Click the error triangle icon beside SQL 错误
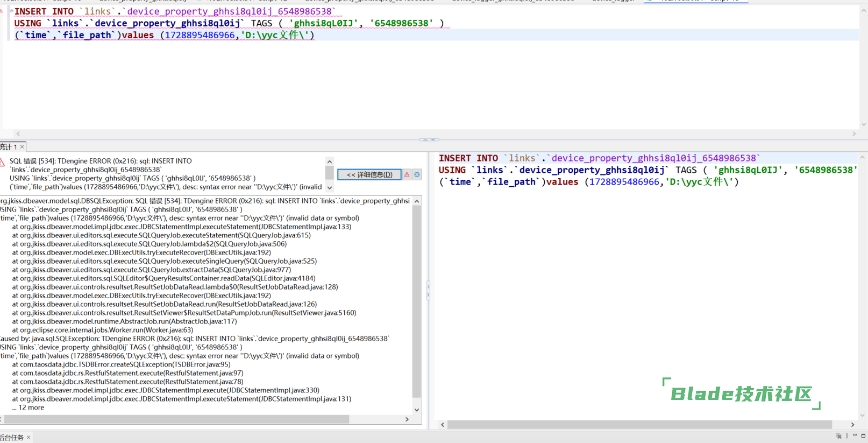This screenshot has height=443, width=868. (x=3, y=161)
